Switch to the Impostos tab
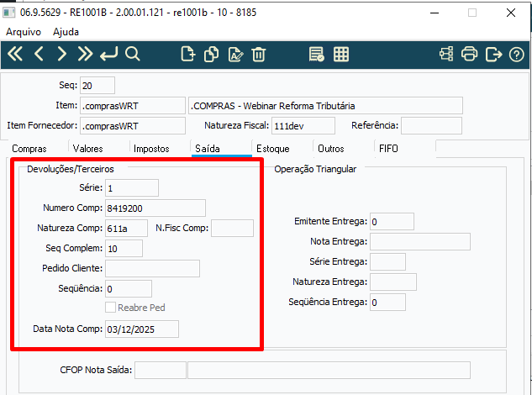The width and height of the screenshot is (532, 395). coord(151,149)
